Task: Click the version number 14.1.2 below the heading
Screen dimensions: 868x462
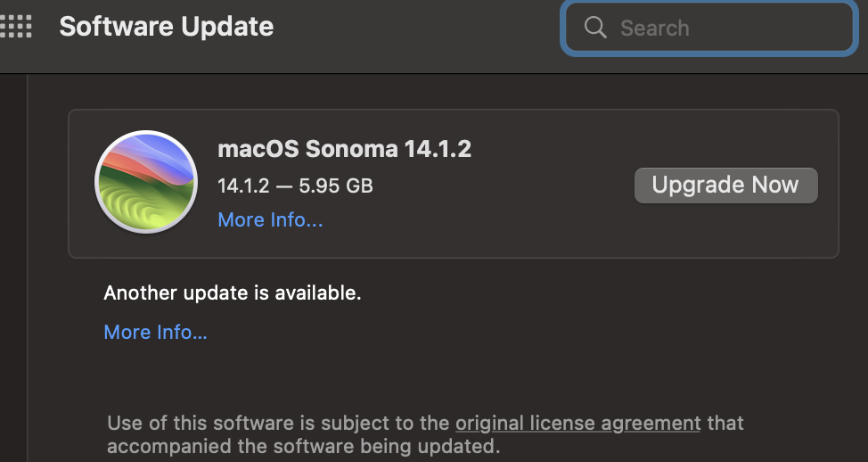Action: click(x=243, y=186)
